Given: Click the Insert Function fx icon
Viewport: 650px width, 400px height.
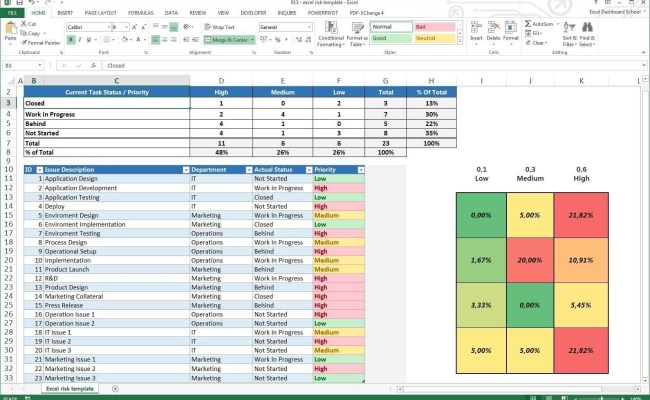Looking at the screenshot, I should (x=94, y=65).
